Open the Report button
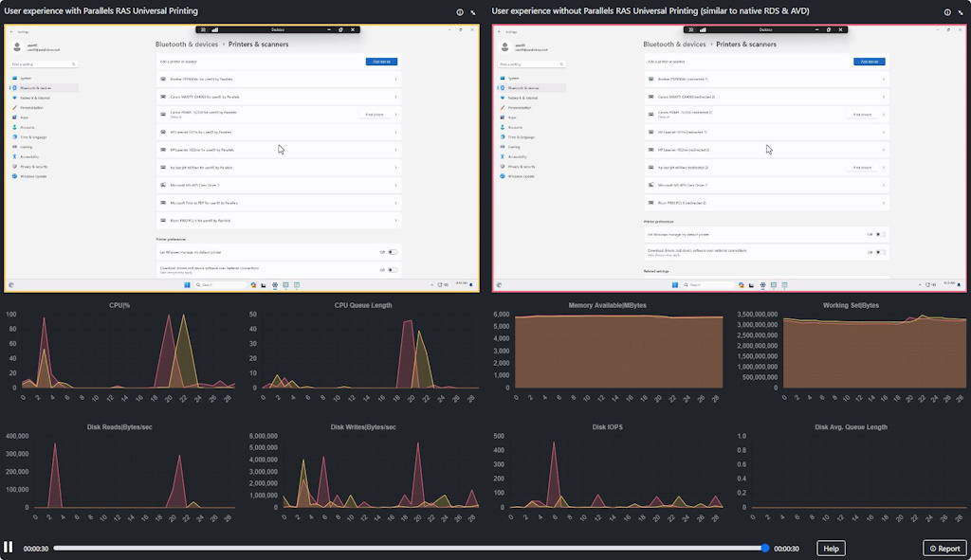This screenshot has height=560, width=971. (944, 549)
